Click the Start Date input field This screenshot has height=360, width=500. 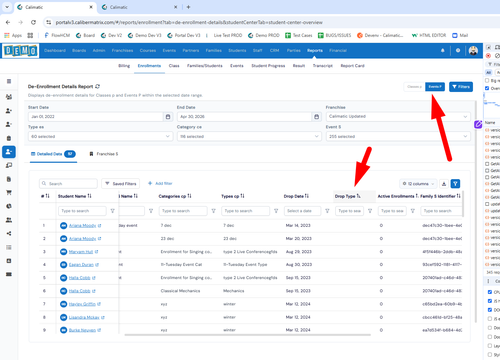click(96, 117)
